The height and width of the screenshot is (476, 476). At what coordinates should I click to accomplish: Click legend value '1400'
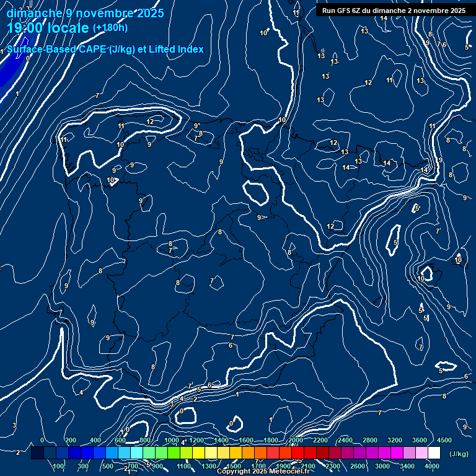point(221,440)
